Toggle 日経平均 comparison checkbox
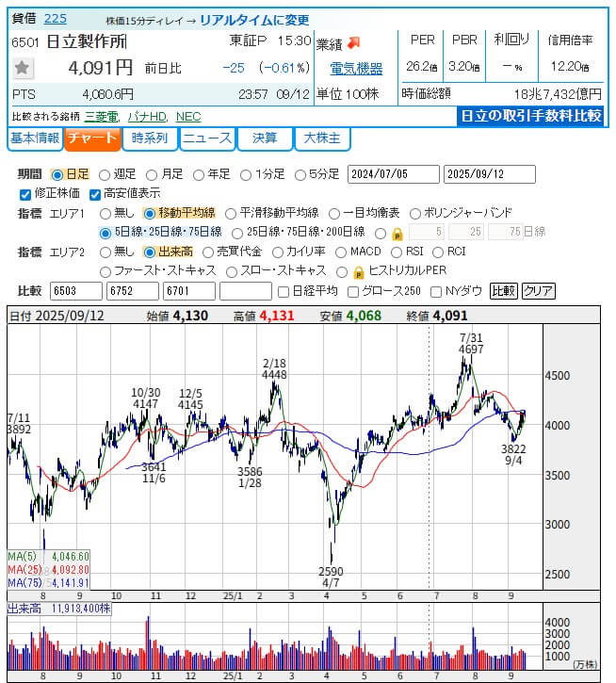616x683 pixels. click(x=284, y=292)
